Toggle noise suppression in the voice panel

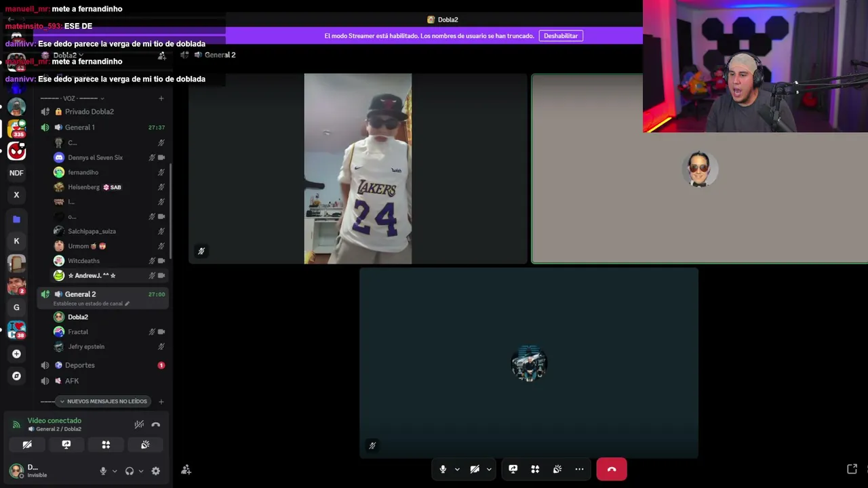tap(139, 424)
